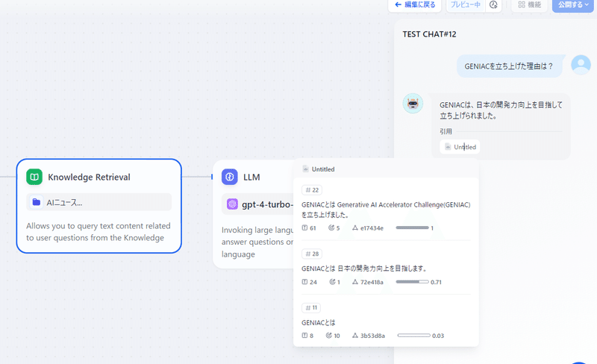The width and height of the screenshot is (597, 364).
Task: Select the AIニュース knowledge dataset row
Action: pyautogui.click(x=99, y=202)
